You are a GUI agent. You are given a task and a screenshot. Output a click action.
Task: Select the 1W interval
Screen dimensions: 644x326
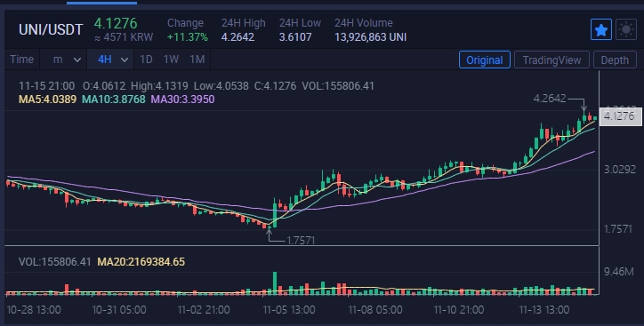(x=171, y=60)
